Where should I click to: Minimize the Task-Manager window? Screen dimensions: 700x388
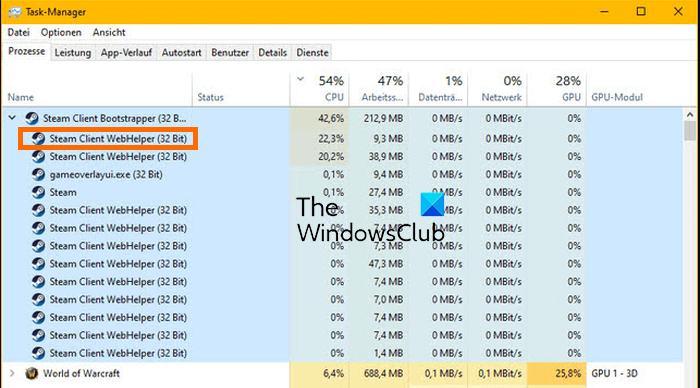[604, 12]
